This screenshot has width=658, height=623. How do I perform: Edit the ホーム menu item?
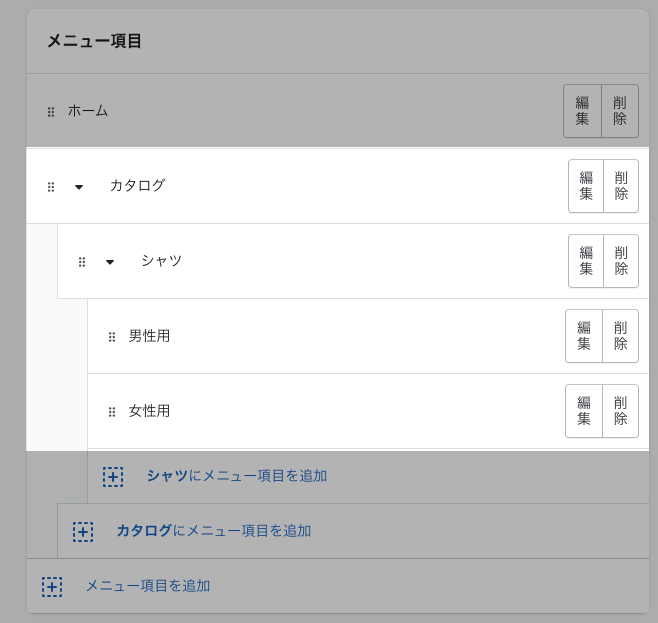click(582, 111)
